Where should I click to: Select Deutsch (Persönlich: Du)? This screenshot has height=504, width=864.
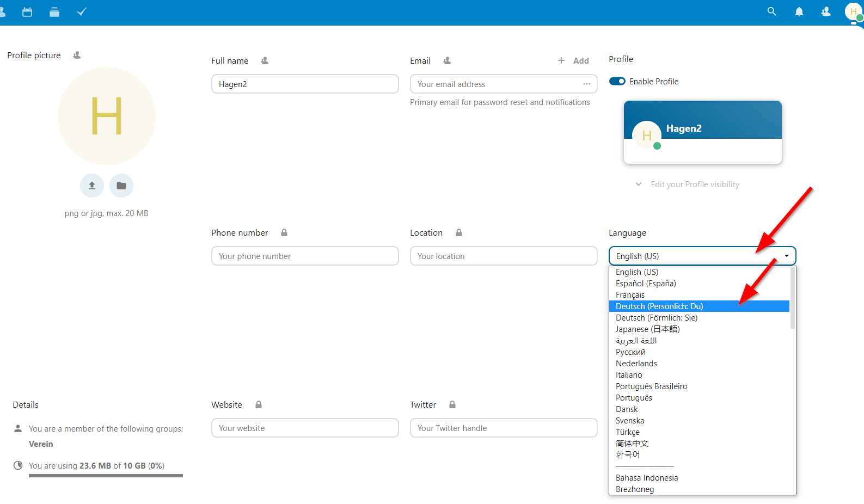pos(699,306)
